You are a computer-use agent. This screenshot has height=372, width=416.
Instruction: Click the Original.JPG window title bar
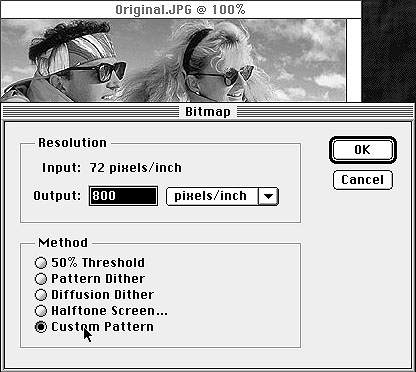point(180,9)
